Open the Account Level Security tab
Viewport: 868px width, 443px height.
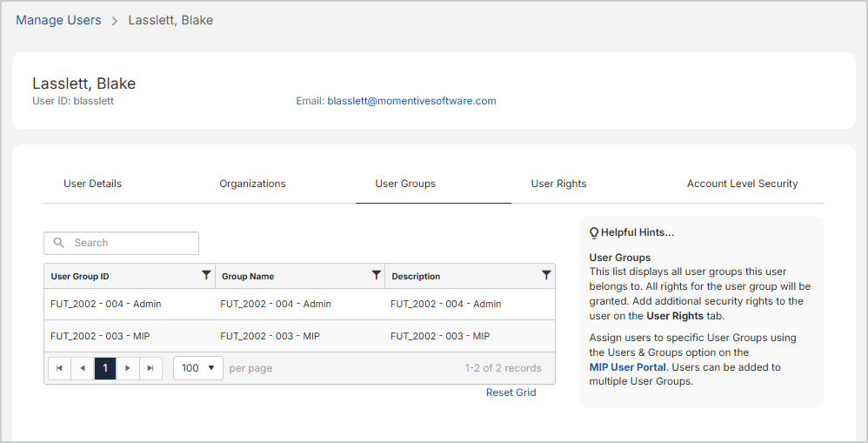[x=742, y=184]
